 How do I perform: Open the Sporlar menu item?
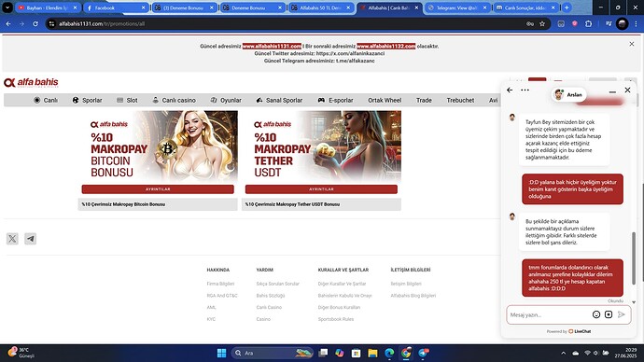(x=87, y=100)
